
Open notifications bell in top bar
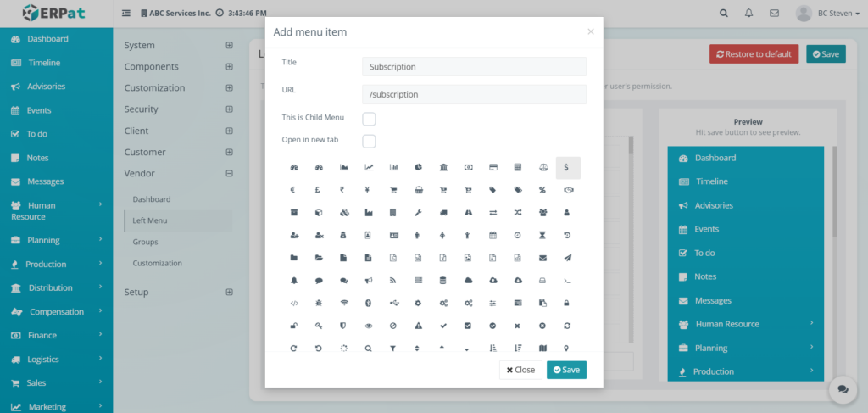pyautogui.click(x=748, y=14)
